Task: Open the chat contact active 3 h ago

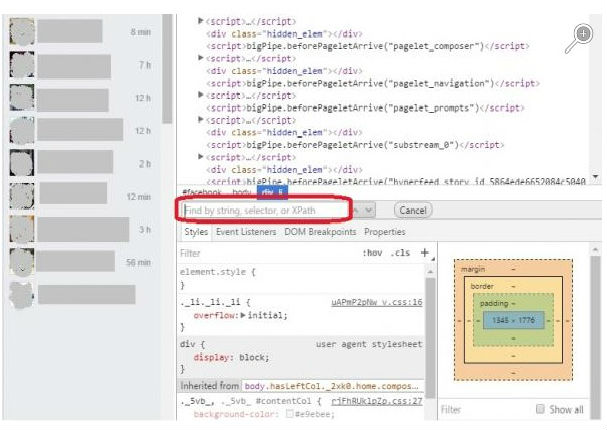Action: 80,229
